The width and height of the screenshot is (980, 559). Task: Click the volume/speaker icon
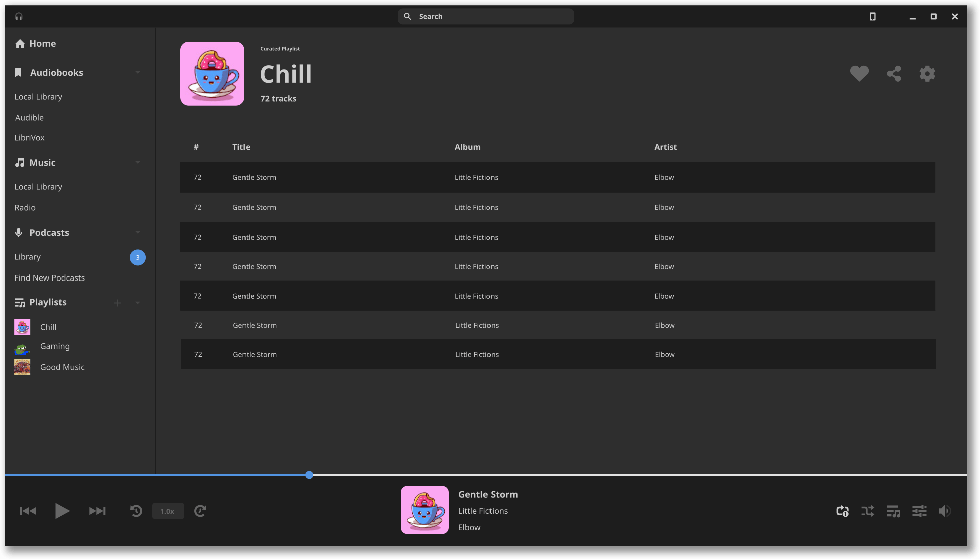(x=945, y=511)
